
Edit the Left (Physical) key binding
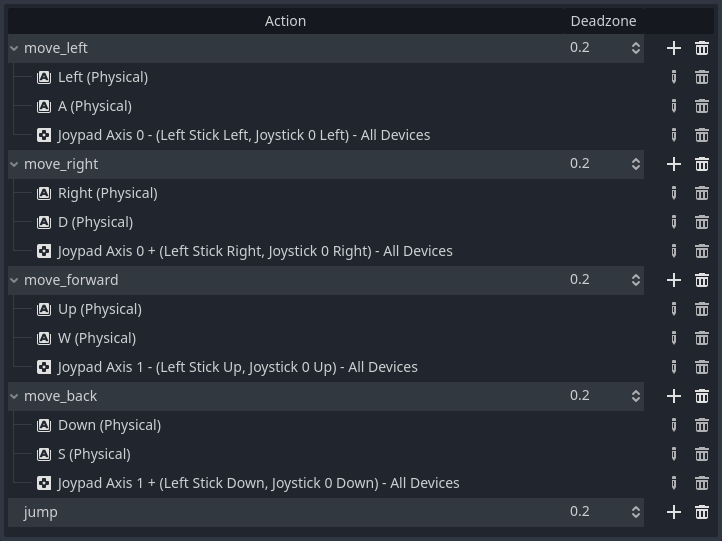674,77
